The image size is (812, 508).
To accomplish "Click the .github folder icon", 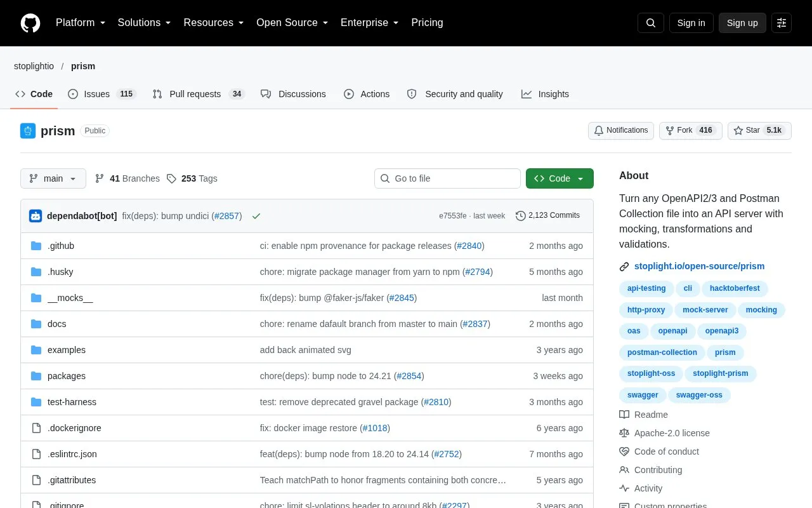I will point(36,246).
